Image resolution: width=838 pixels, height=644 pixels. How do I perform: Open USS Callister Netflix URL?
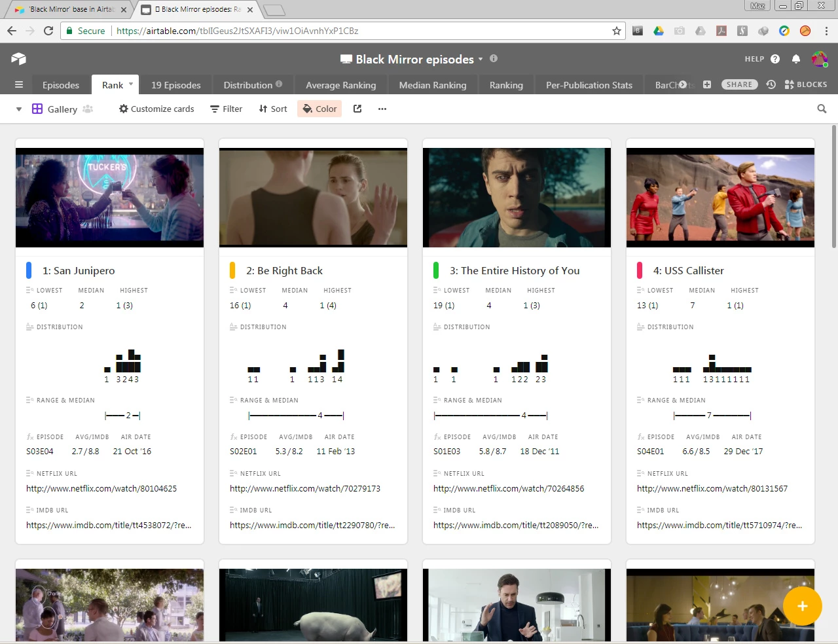click(x=712, y=488)
